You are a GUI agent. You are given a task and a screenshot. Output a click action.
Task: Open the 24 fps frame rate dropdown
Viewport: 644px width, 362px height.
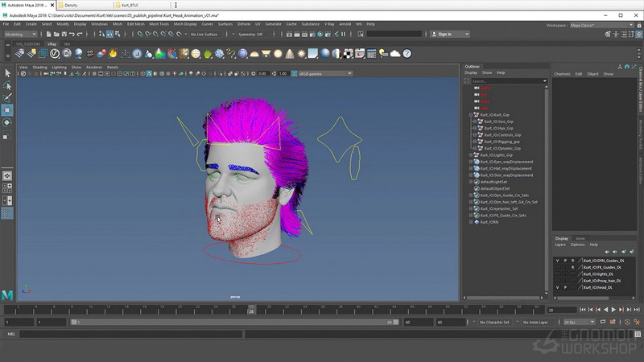579,323
